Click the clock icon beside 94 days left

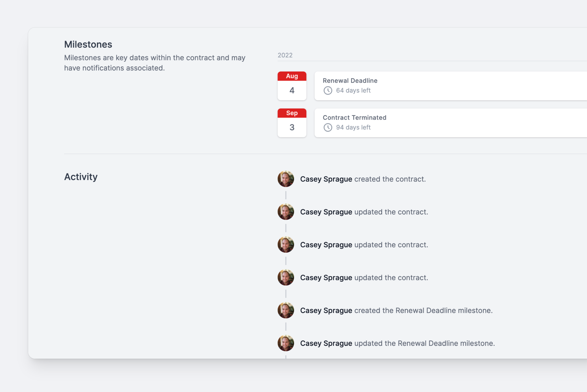pos(328,128)
